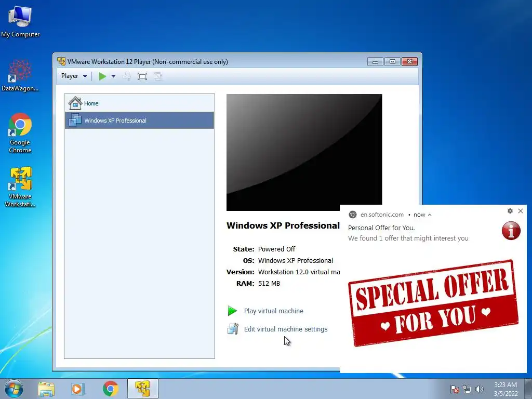Expand the power options arrow beside Play
532x399 pixels.
click(x=113, y=76)
